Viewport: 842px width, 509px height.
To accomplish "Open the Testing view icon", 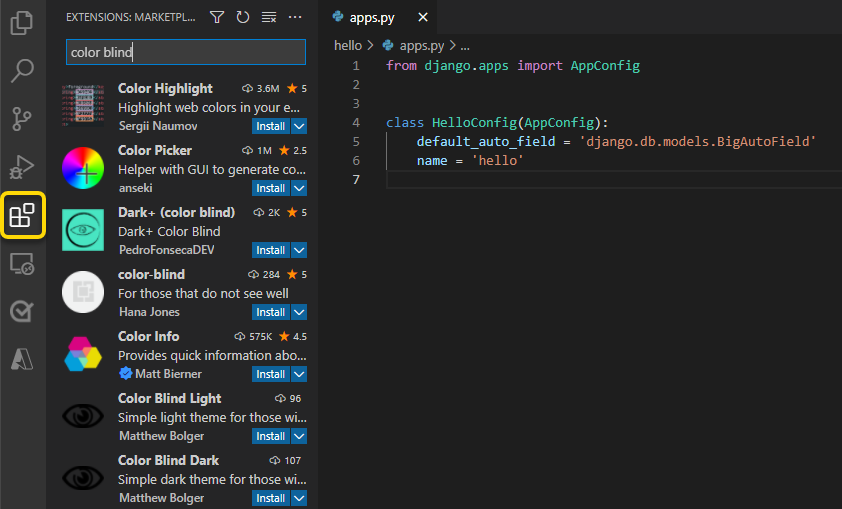I will tap(22, 311).
